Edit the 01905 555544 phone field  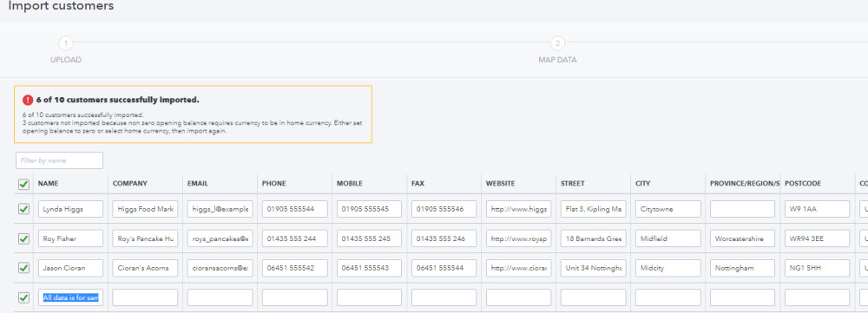pyautogui.click(x=294, y=209)
